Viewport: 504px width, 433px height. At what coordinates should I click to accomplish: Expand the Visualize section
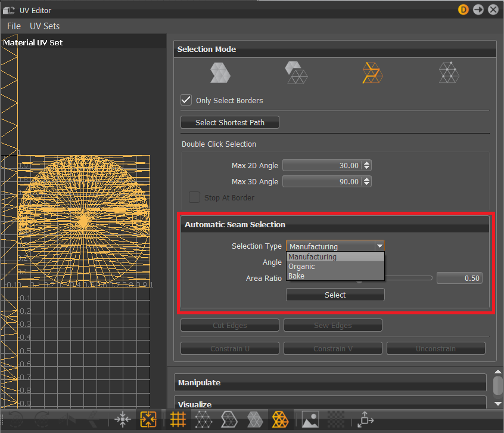330,403
